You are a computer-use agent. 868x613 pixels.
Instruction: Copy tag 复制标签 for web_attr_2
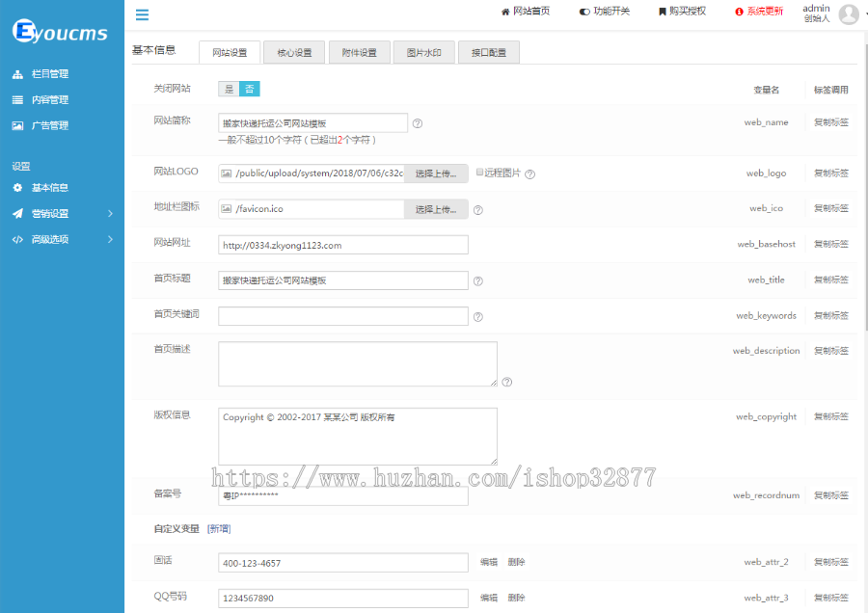pos(831,562)
